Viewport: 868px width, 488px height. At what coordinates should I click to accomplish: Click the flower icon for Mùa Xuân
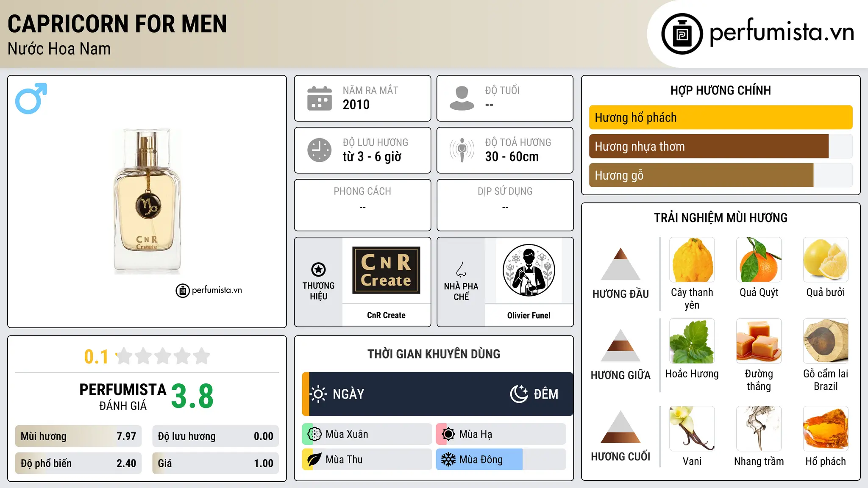click(x=314, y=434)
